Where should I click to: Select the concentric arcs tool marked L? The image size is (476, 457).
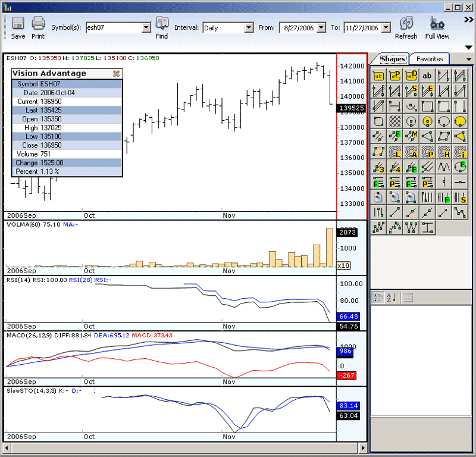tap(394, 152)
